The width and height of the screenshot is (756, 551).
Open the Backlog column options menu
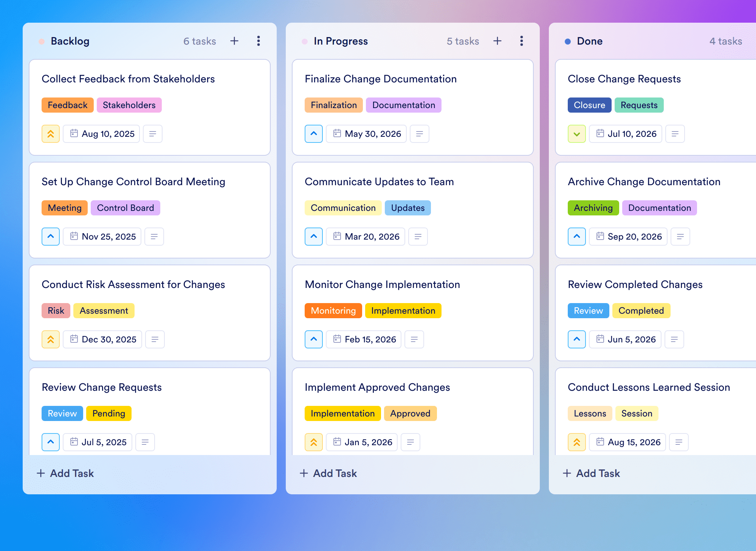pos(259,41)
